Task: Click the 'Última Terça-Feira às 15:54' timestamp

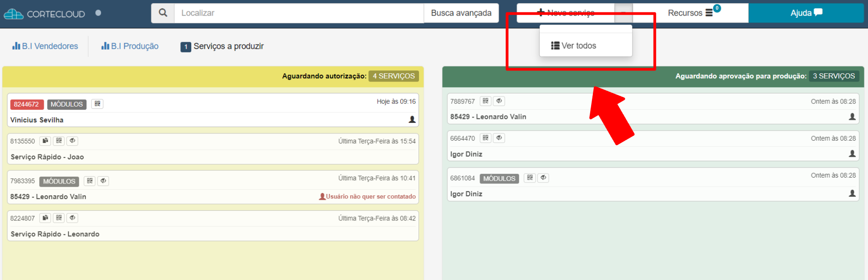Action: click(377, 141)
